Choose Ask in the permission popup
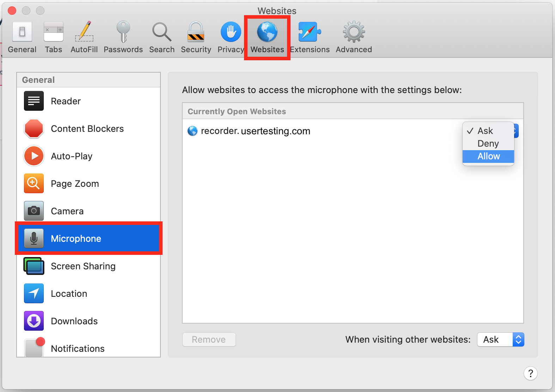This screenshot has height=392, width=555. (x=488, y=131)
